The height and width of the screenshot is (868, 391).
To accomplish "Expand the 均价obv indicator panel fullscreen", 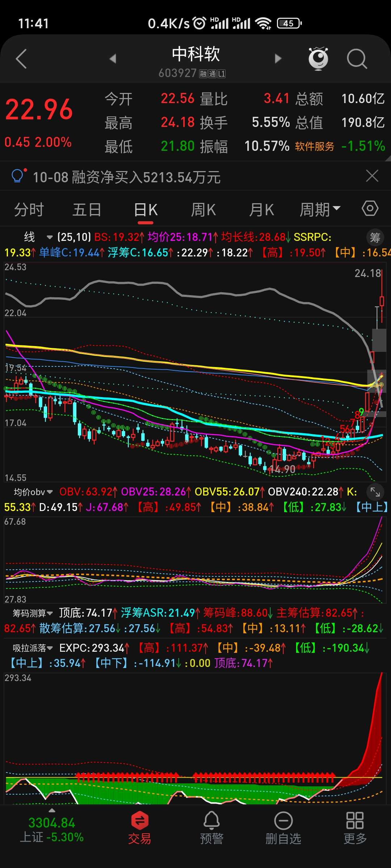I will point(375,492).
